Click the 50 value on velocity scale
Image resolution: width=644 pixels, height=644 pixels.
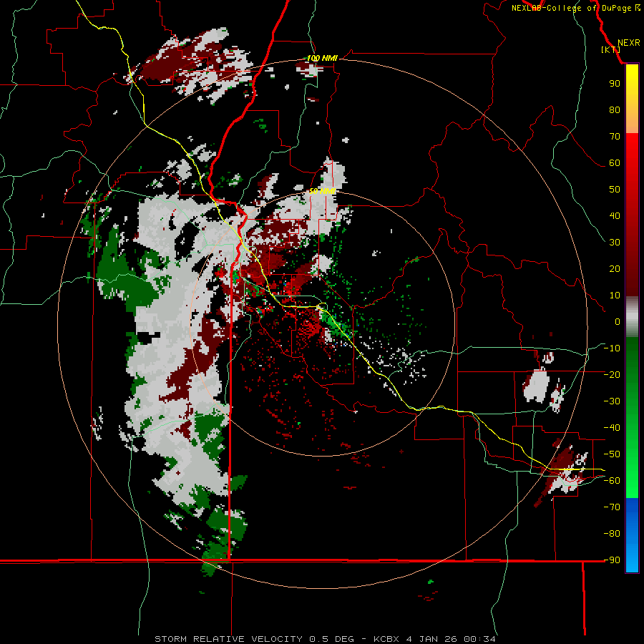pyautogui.click(x=615, y=190)
